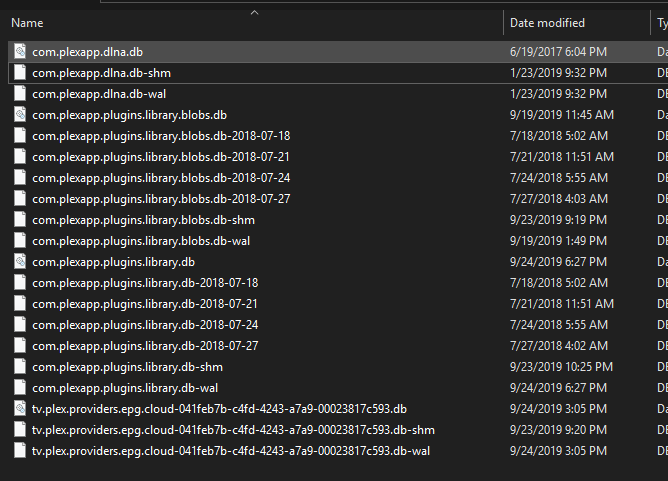The image size is (668, 481).
Task: Click the icon for blobs.db-2018-07-24
Action: tap(20, 178)
